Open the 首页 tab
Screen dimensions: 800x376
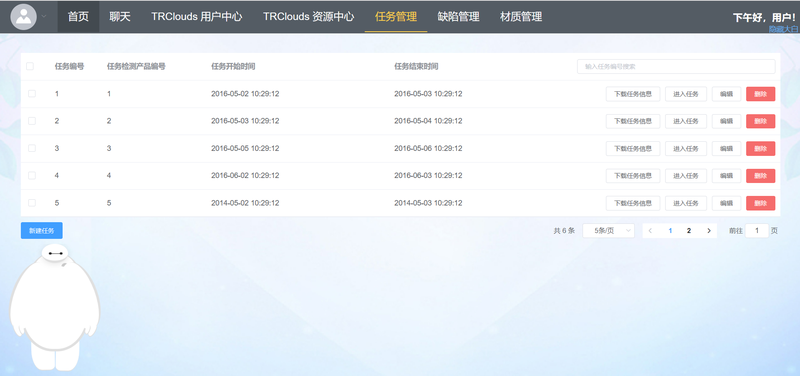[x=78, y=17]
